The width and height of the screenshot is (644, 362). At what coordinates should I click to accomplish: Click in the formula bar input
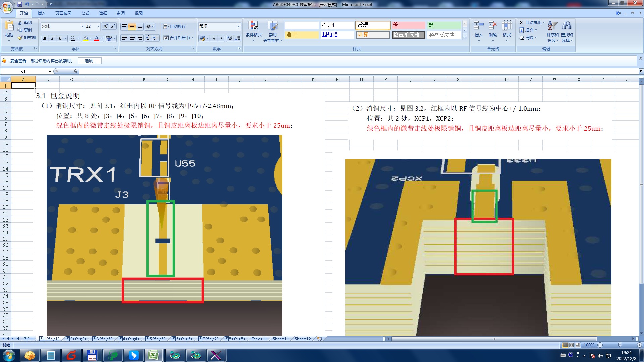(359, 72)
